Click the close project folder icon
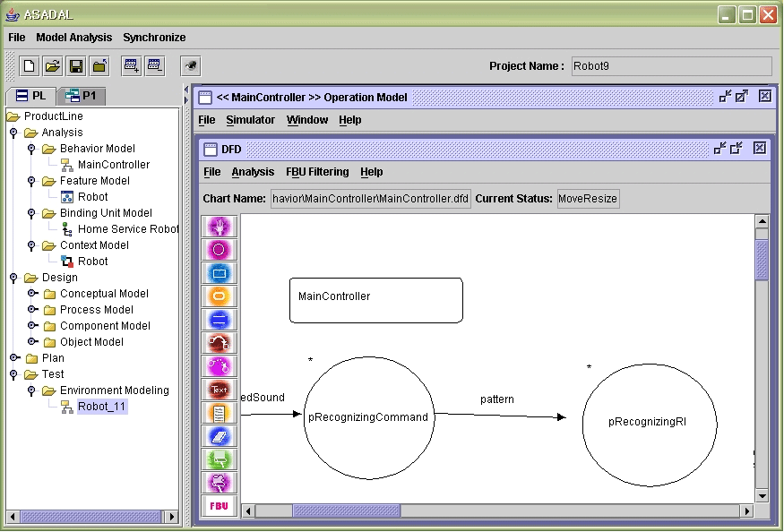Viewport: 784px width, 532px height. pyautogui.click(x=99, y=66)
